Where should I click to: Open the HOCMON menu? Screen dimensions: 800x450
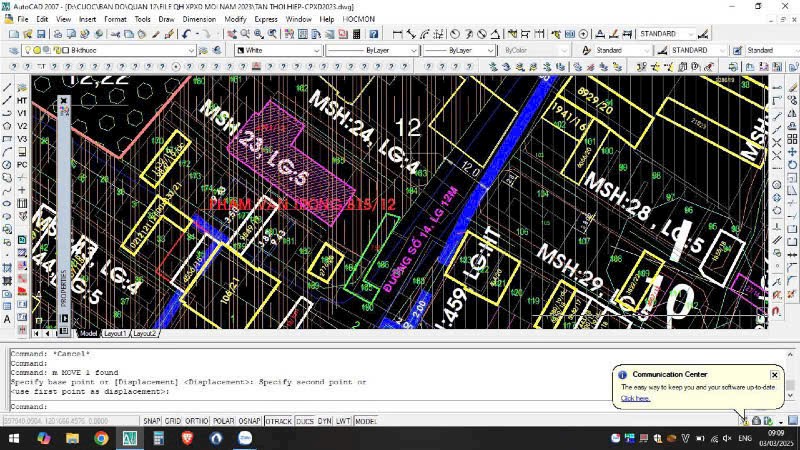coord(359,19)
